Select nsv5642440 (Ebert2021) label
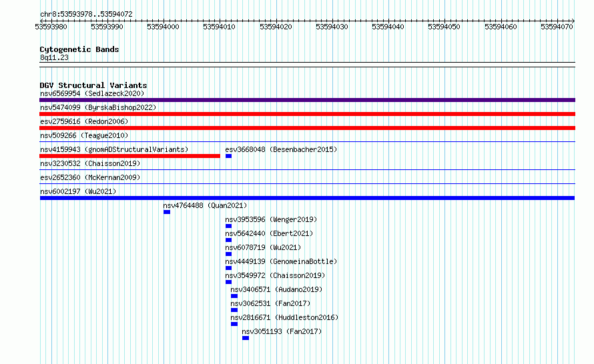594x364 pixels. (269, 233)
